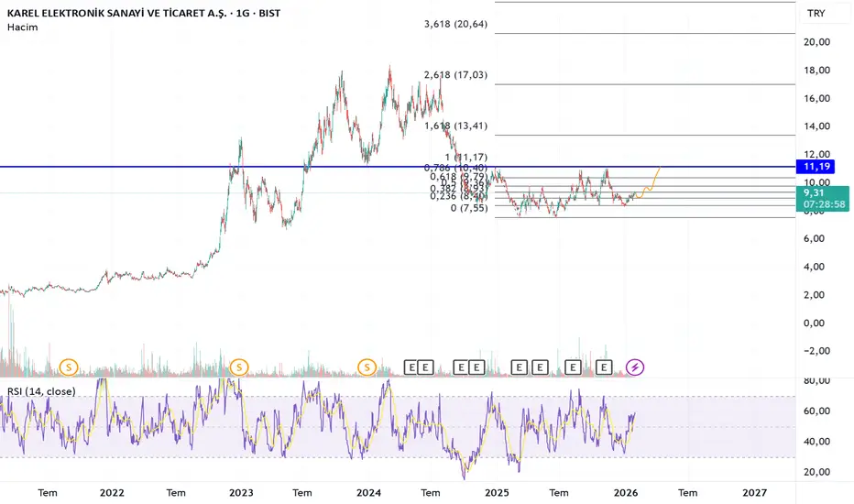This screenshot has height=504, width=854.
Task: Click the −2,00 price axis label
Action: coord(816,351)
